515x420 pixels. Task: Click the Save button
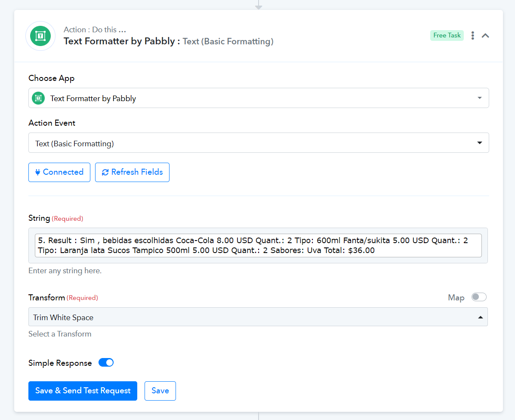[x=160, y=391]
